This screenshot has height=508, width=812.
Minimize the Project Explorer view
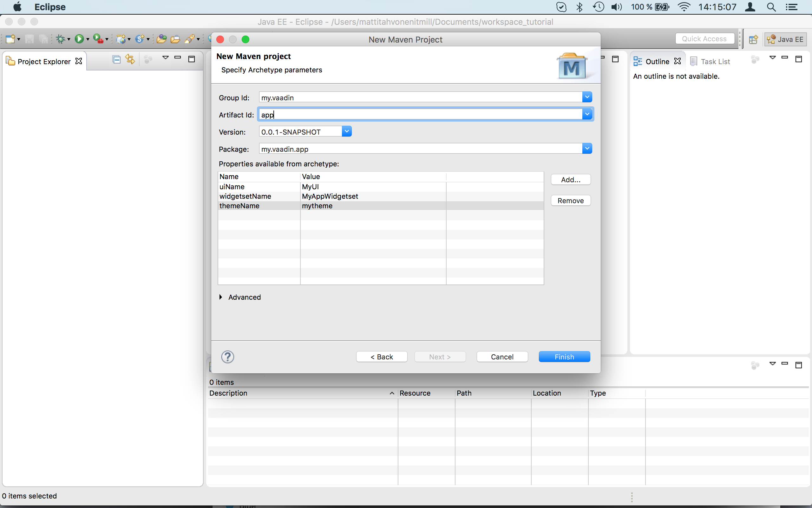tap(178, 58)
